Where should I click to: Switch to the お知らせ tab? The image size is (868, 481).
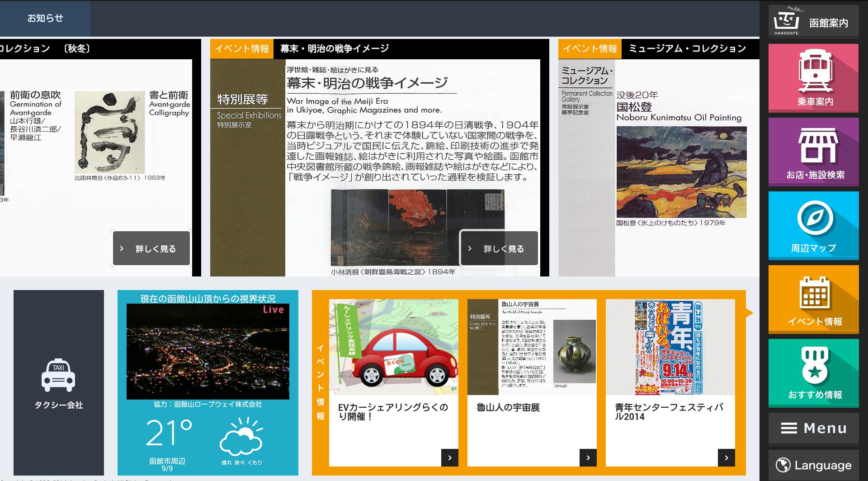coord(45,18)
